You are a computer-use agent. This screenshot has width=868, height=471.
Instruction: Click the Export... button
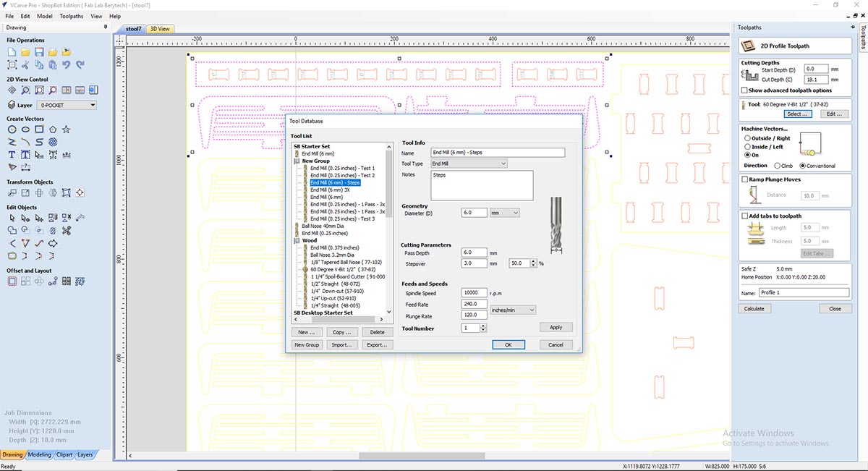pyautogui.click(x=377, y=345)
